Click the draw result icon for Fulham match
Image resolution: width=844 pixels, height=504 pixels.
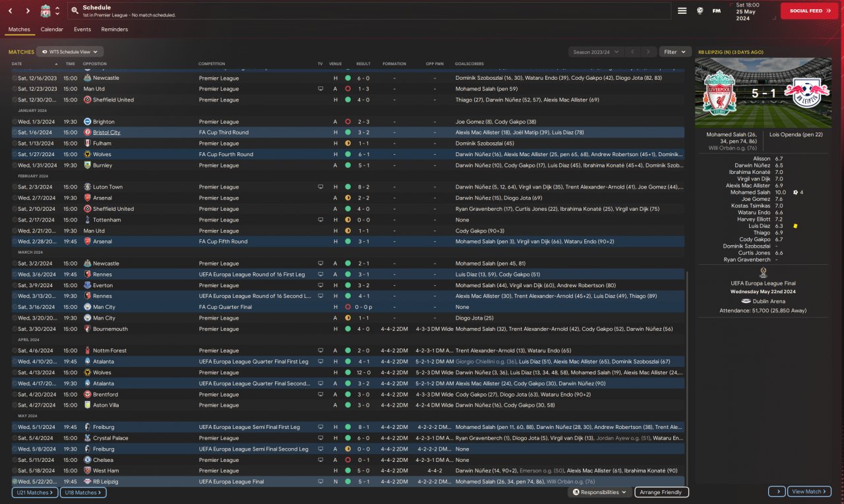coord(347,144)
